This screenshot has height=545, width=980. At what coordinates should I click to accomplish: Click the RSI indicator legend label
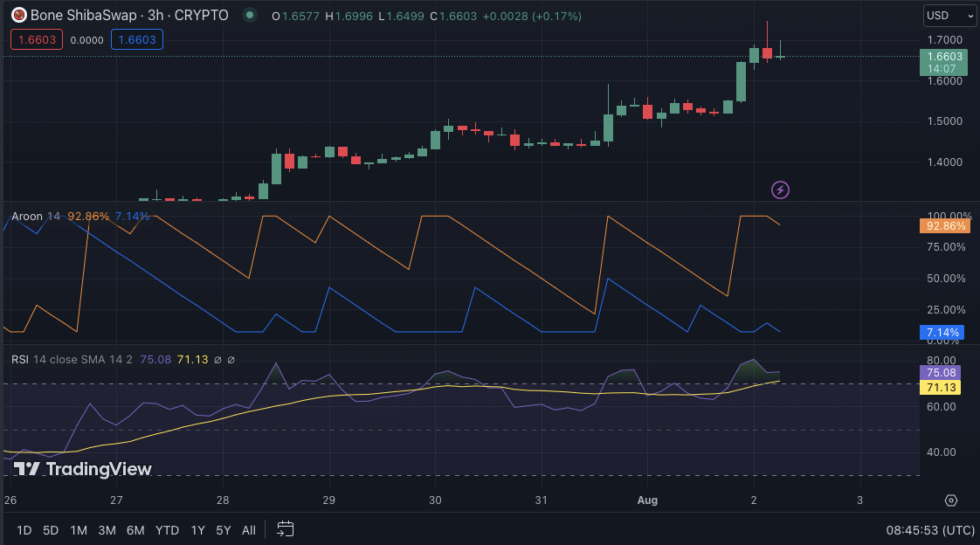point(20,359)
